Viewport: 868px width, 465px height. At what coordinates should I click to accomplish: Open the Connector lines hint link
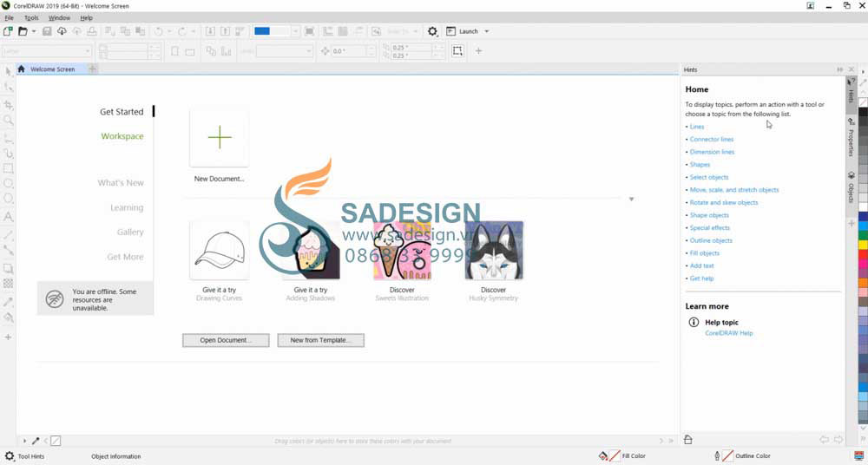[712, 140]
